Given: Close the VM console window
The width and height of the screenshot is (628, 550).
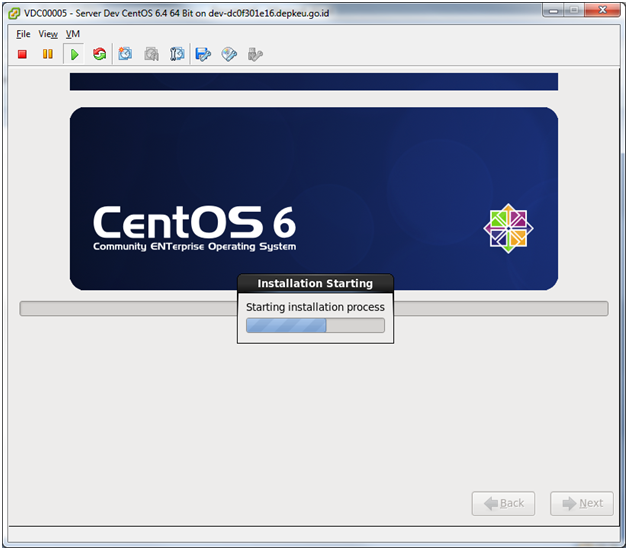Looking at the screenshot, I should coord(603,10).
